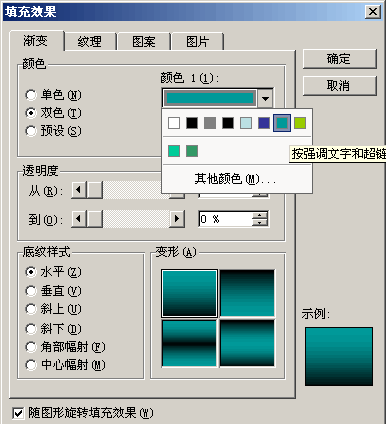This screenshot has width=386, height=424.
Task: Click left arrow of 从(R) transparency slider
Action: [79, 190]
